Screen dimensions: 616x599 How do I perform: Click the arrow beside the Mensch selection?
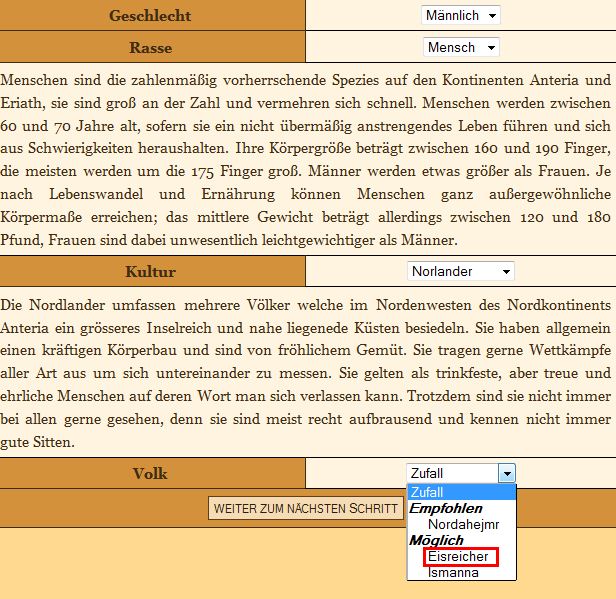point(491,47)
